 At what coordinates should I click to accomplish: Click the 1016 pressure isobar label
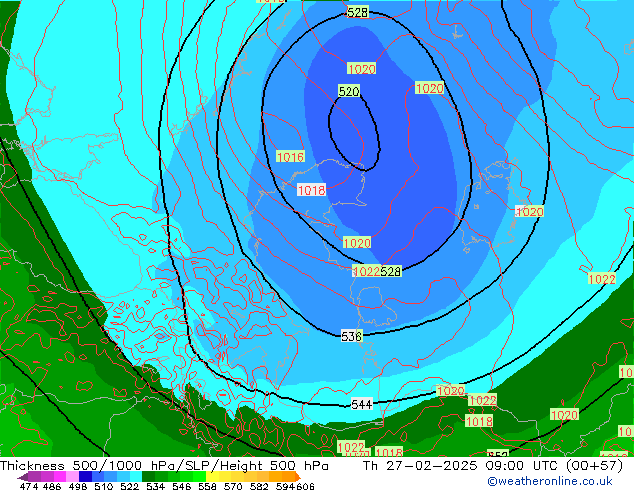(x=290, y=157)
